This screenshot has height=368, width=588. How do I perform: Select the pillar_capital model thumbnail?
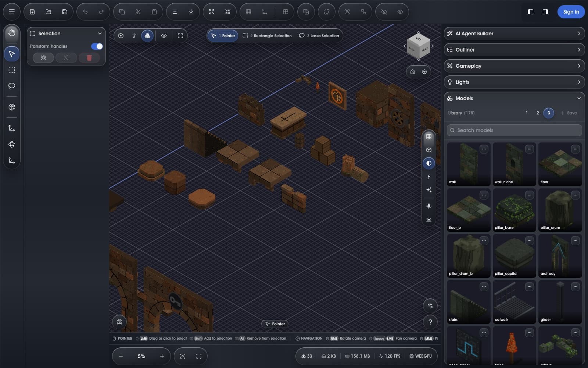tap(514, 256)
